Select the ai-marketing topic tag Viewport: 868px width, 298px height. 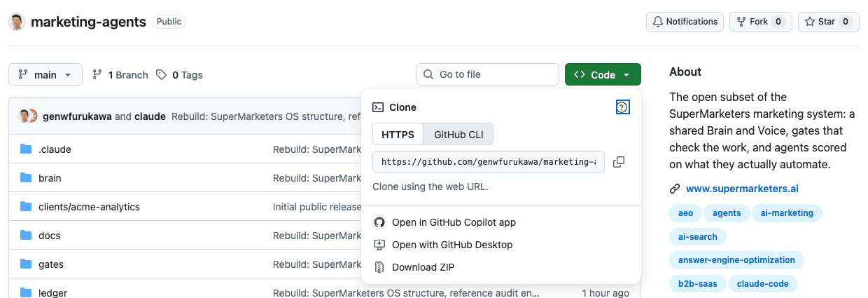(787, 212)
